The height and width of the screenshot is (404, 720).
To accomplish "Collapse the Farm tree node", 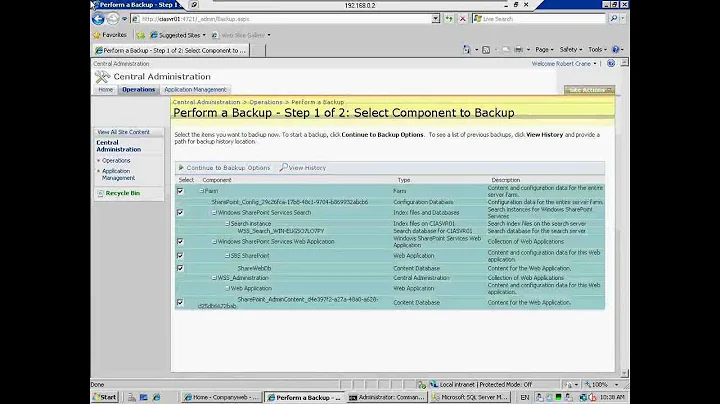I will pos(201,191).
